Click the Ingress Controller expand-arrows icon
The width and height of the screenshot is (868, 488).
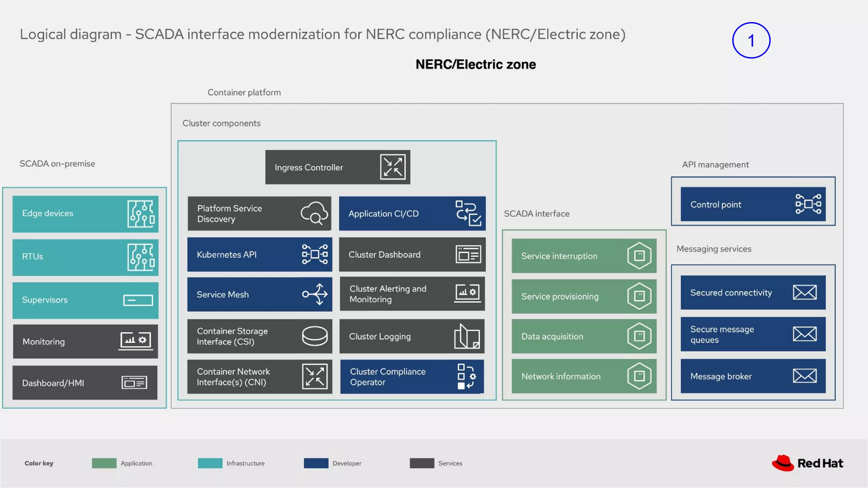pos(392,167)
